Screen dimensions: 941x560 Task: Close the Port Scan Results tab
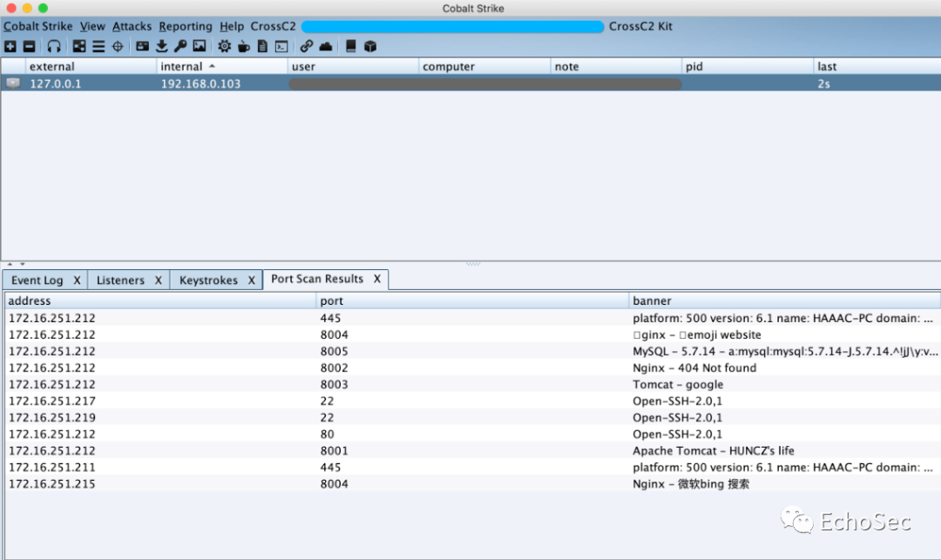[x=377, y=279]
